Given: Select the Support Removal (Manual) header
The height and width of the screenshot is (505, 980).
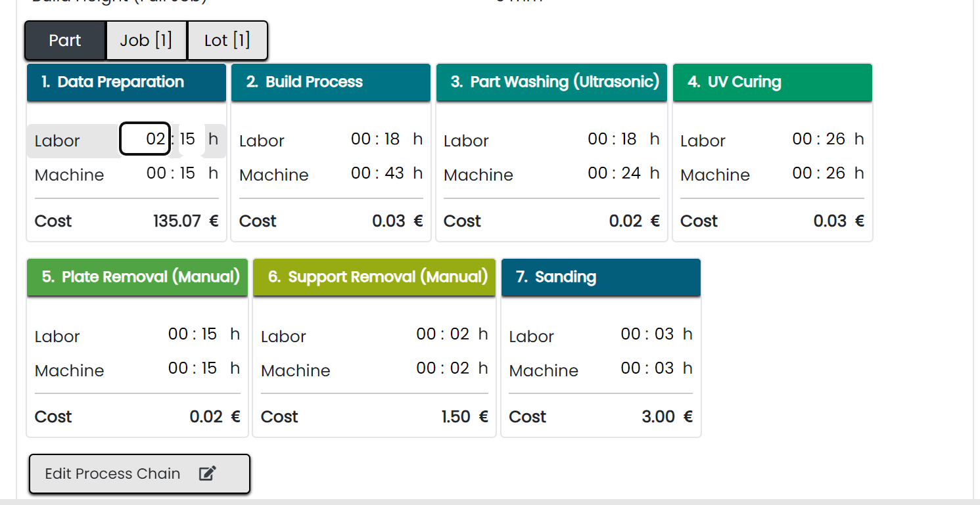Looking at the screenshot, I should click(x=374, y=277).
